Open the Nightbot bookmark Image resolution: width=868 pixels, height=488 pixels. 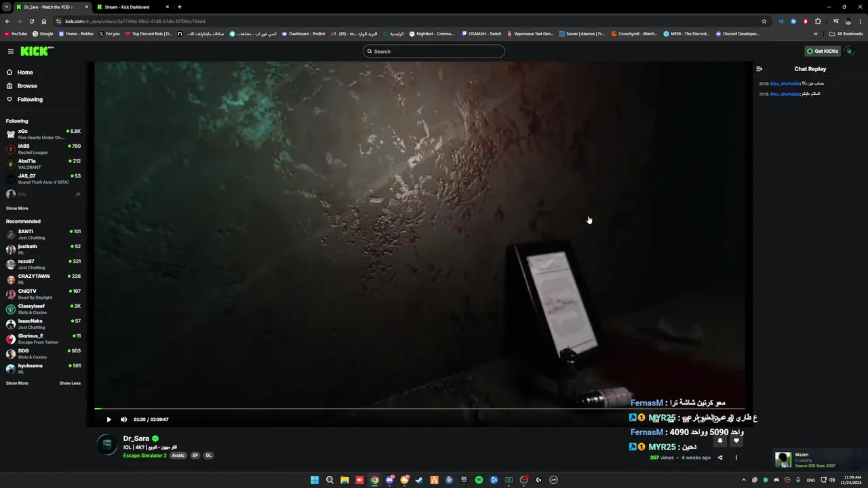[431, 34]
